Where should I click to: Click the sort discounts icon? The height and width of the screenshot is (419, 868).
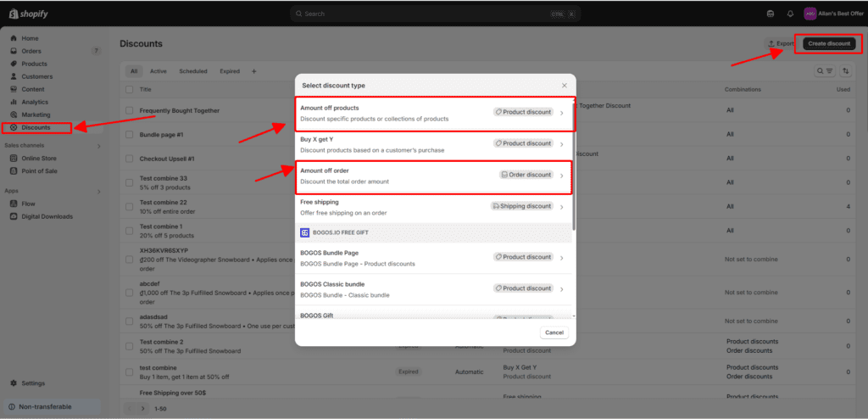pos(845,71)
